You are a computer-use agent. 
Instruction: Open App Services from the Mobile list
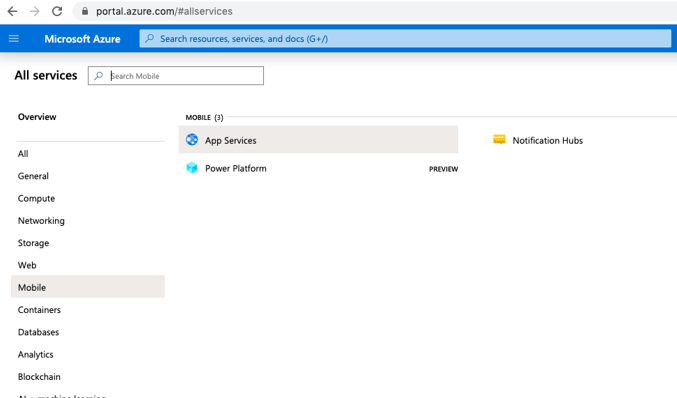318,140
